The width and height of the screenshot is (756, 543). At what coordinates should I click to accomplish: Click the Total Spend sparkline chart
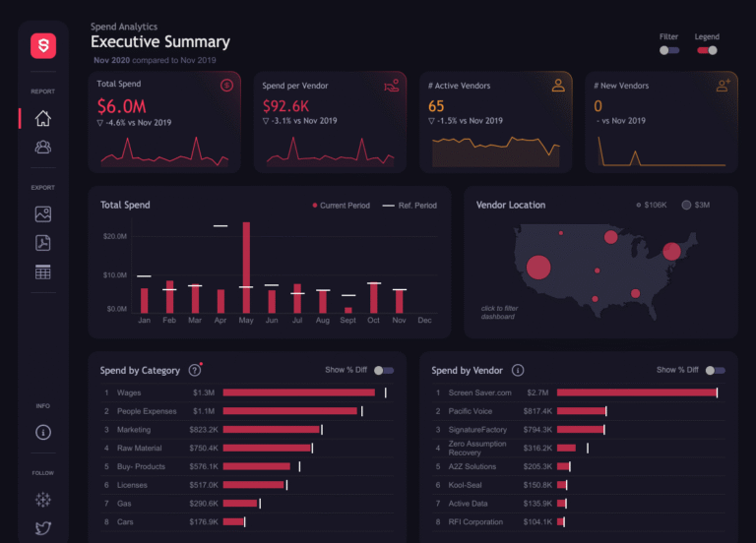(x=164, y=151)
